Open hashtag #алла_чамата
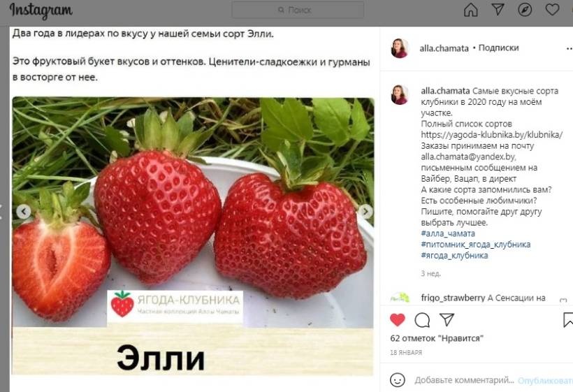The width and height of the screenshot is (573, 392). tap(448, 233)
